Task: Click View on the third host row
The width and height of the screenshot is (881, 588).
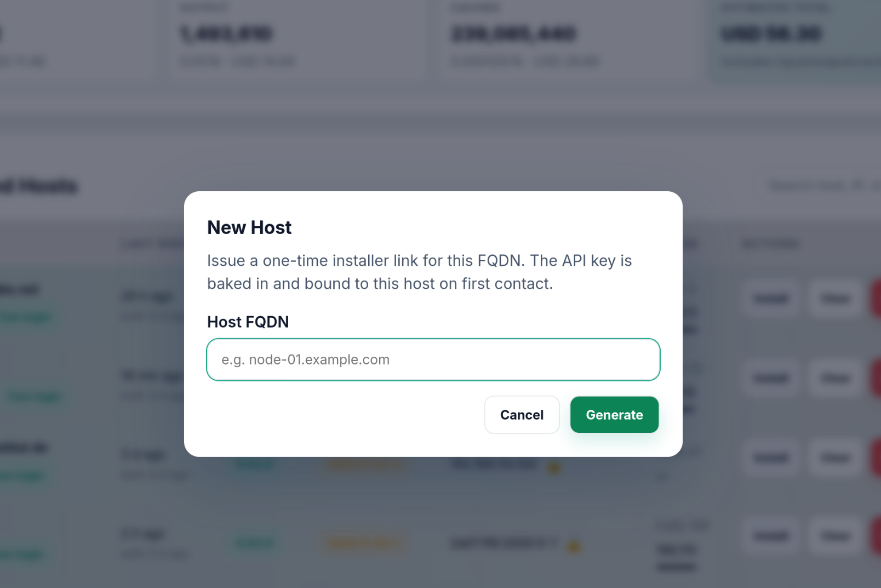Action: click(834, 458)
